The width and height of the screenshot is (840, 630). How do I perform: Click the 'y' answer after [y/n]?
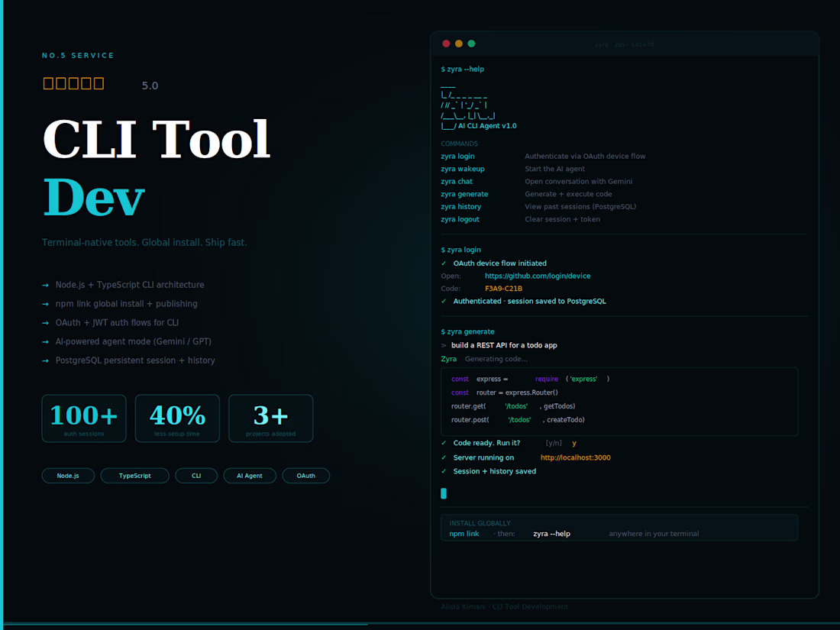pyautogui.click(x=574, y=443)
